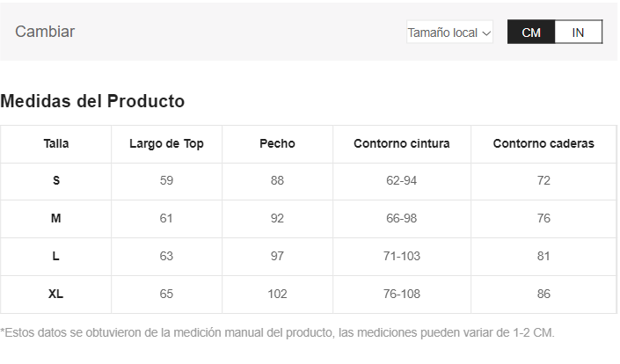Switch measurements to CM
Screen dimensions: 620x364
click(x=531, y=33)
